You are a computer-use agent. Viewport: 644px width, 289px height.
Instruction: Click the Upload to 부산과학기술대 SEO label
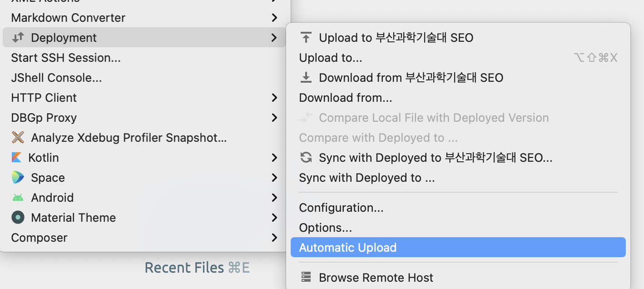tap(396, 38)
